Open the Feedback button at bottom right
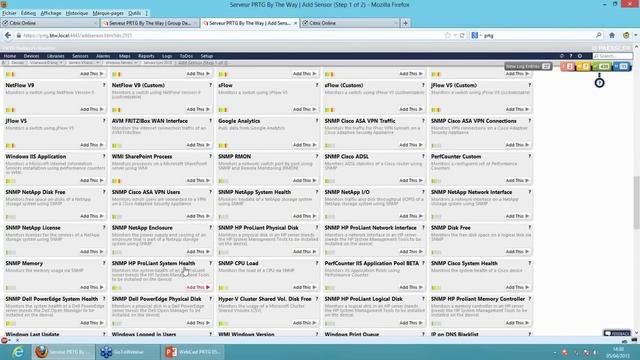This screenshot has width=640, height=360. pyautogui.click(x=617, y=333)
